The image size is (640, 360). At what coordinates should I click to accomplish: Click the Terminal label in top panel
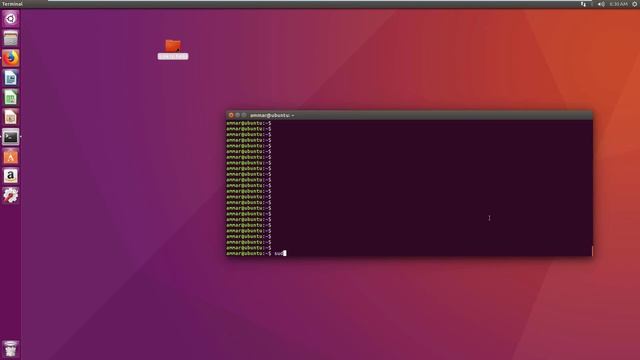[x=12, y=4]
